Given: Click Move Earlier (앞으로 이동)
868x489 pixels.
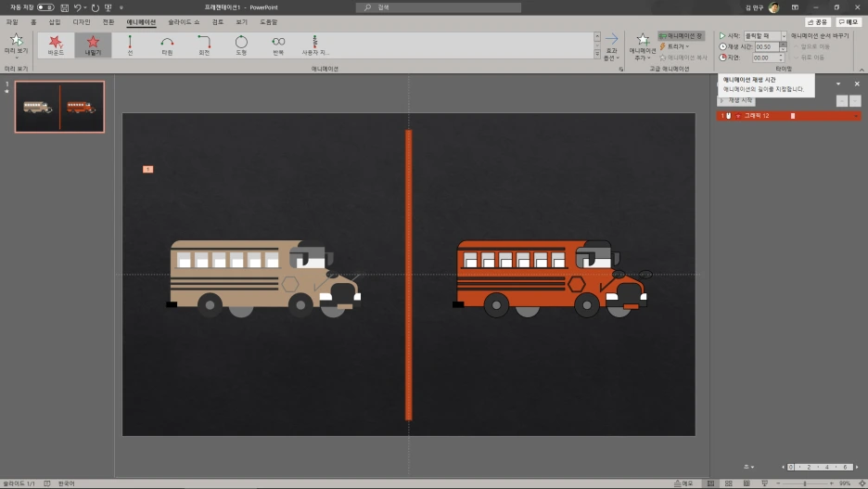Looking at the screenshot, I should (x=811, y=46).
